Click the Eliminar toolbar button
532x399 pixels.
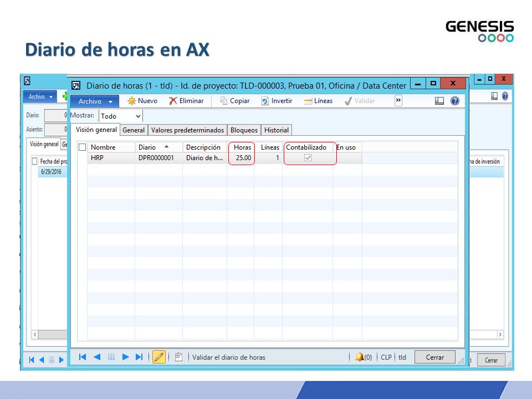coord(186,101)
